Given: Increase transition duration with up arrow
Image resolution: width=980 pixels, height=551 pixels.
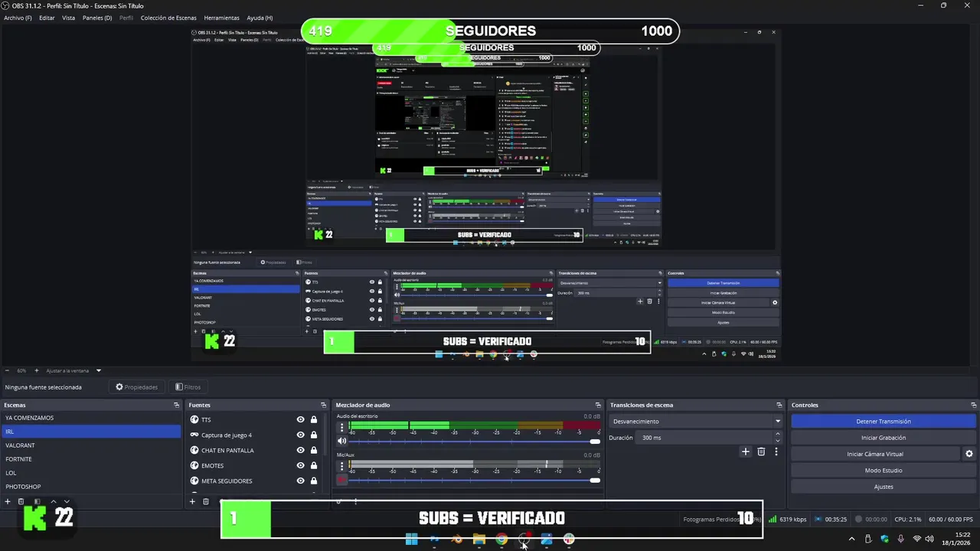Looking at the screenshot, I should coord(778,435).
